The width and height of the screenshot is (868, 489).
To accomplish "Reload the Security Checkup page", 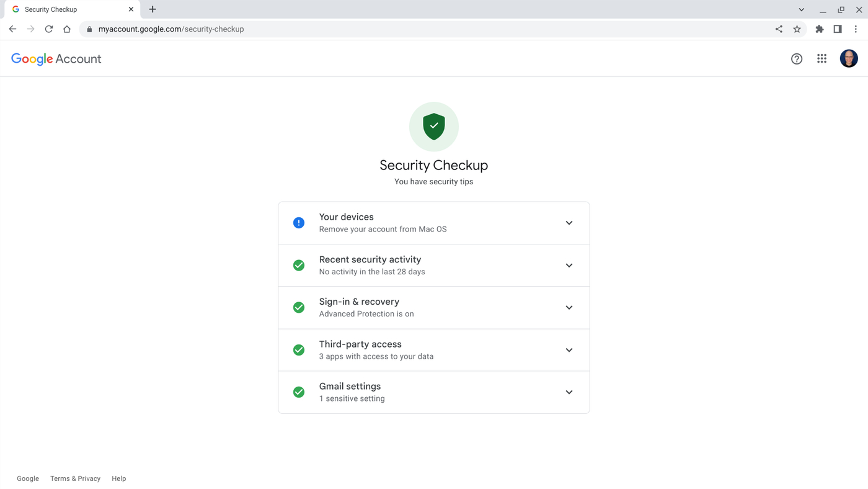I will [x=48, y=29].
